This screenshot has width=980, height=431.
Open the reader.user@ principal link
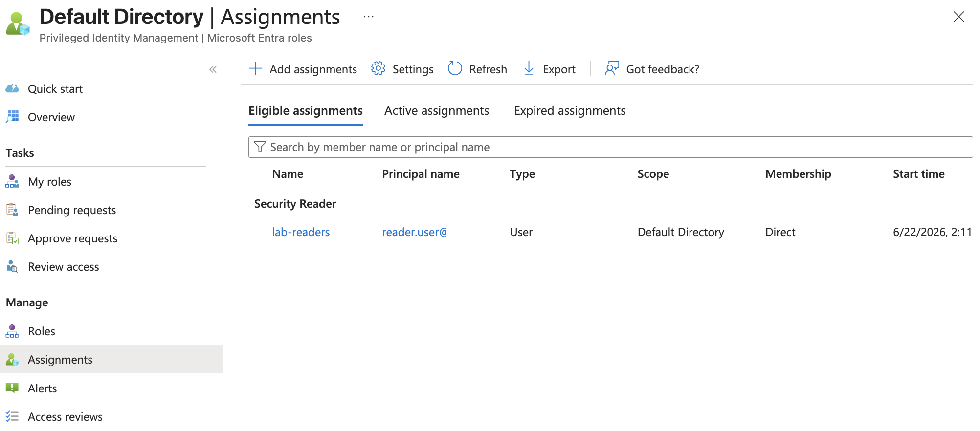(415, 232)
